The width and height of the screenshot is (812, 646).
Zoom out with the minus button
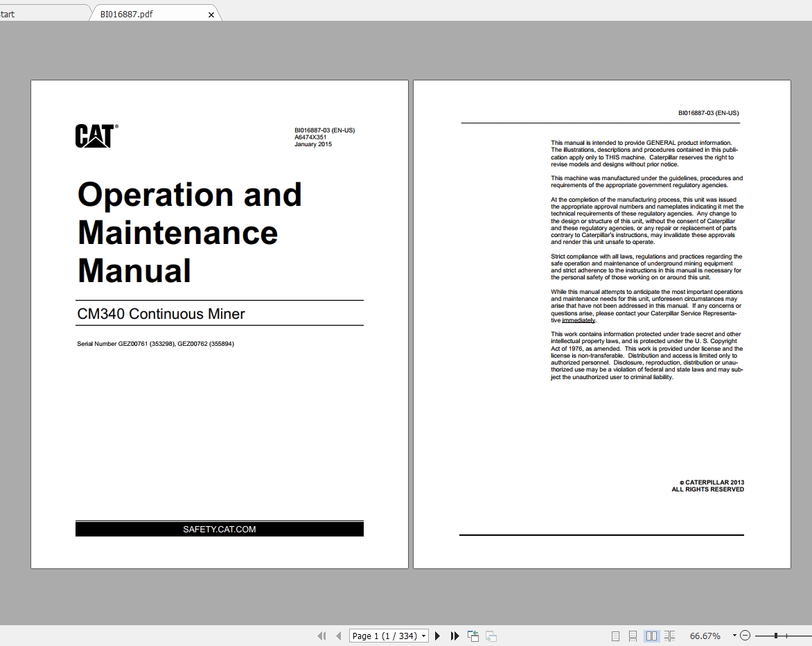pyautogui.click(x=745, y=635)
